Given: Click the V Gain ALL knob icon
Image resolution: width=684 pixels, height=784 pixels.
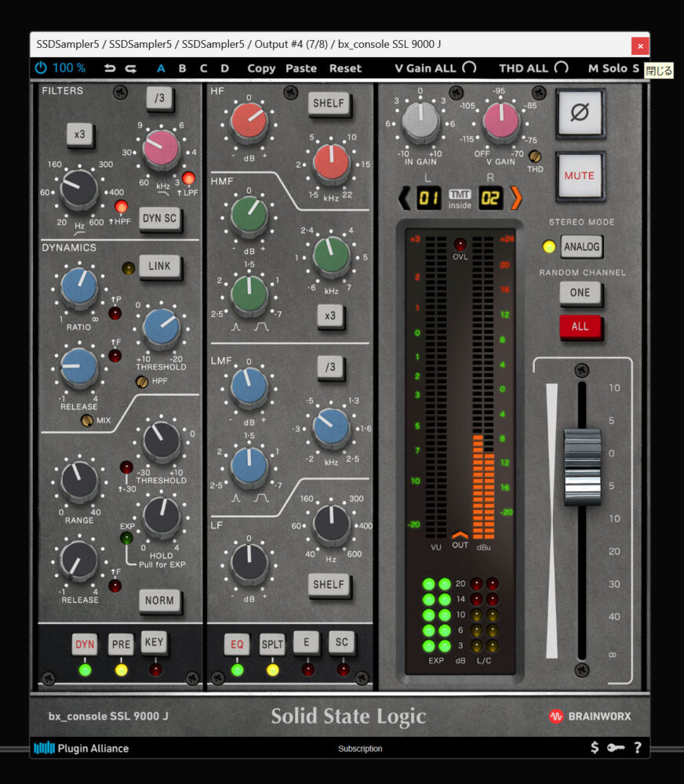Looking at the screenshot, I should (469, 67).
